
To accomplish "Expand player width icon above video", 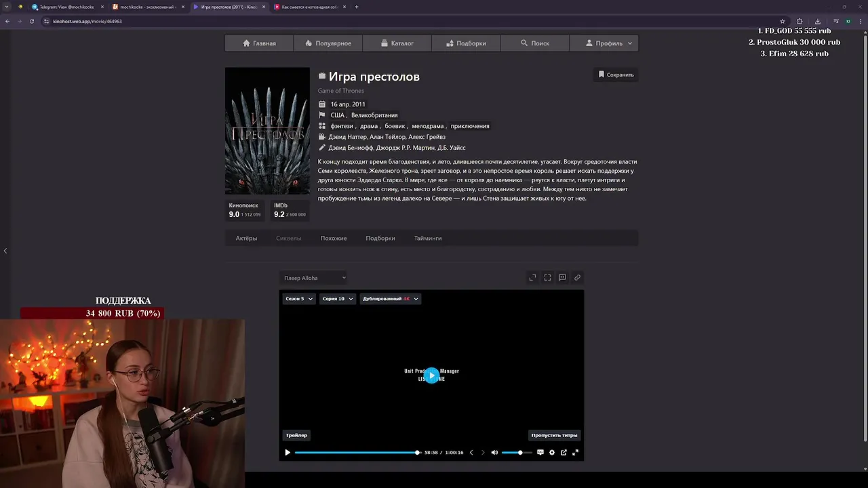I will (x=532, y=277).
